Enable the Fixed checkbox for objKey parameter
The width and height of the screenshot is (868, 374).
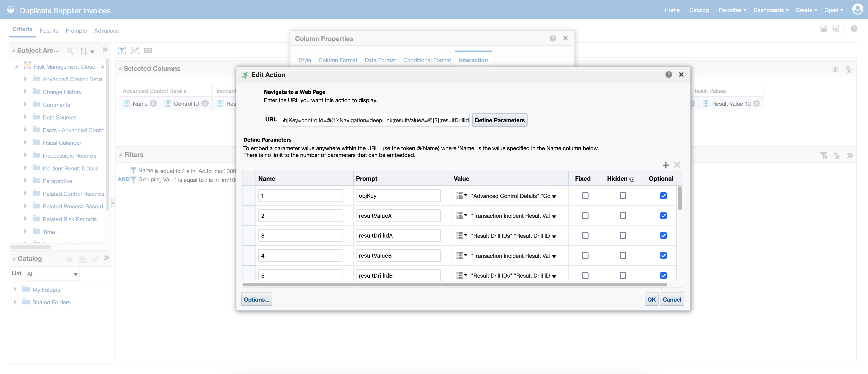click(x=585, y=196)
